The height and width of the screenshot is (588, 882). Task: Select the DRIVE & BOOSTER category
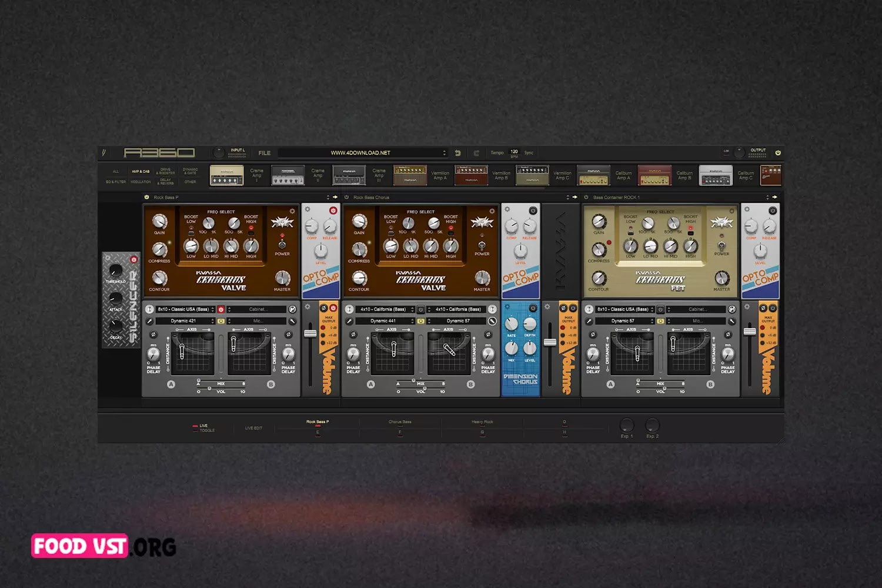(x=165, y=171)
